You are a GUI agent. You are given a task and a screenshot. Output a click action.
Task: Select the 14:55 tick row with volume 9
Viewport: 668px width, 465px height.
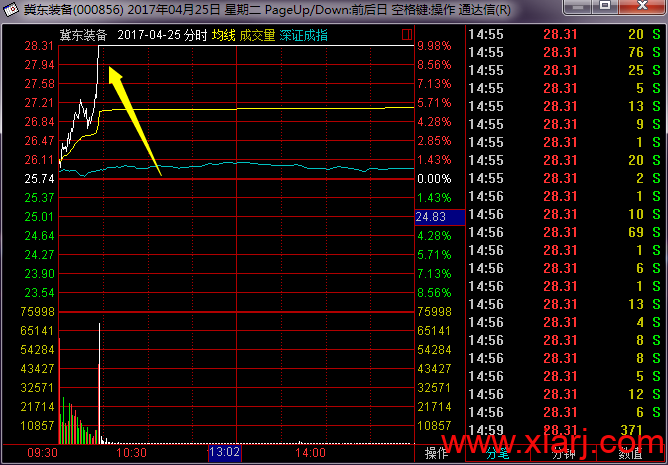(x=564, y=124)
